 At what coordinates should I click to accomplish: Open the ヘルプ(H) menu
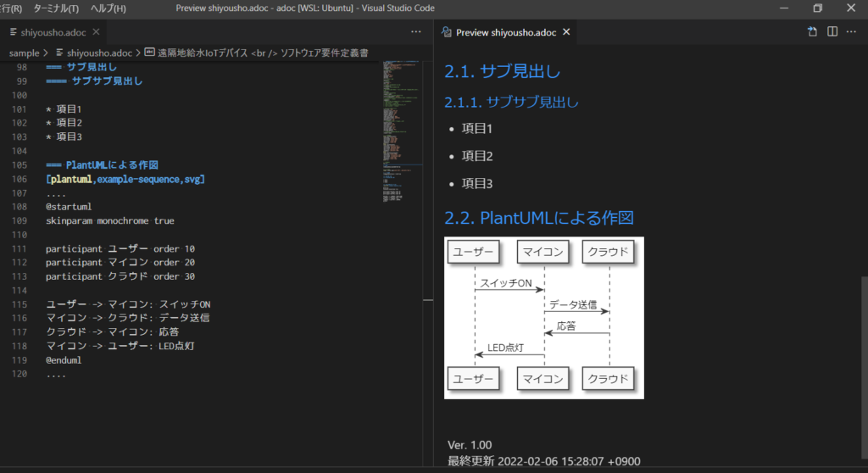108,8
